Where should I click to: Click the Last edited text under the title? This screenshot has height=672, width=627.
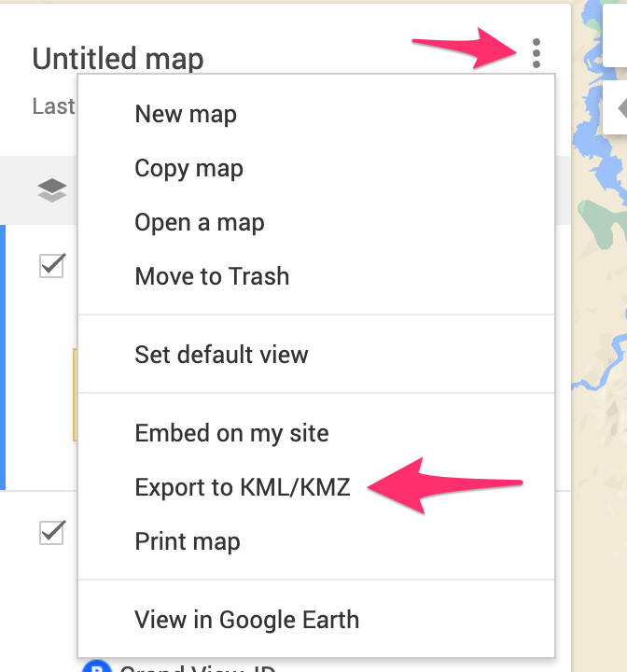pos(54,106)
